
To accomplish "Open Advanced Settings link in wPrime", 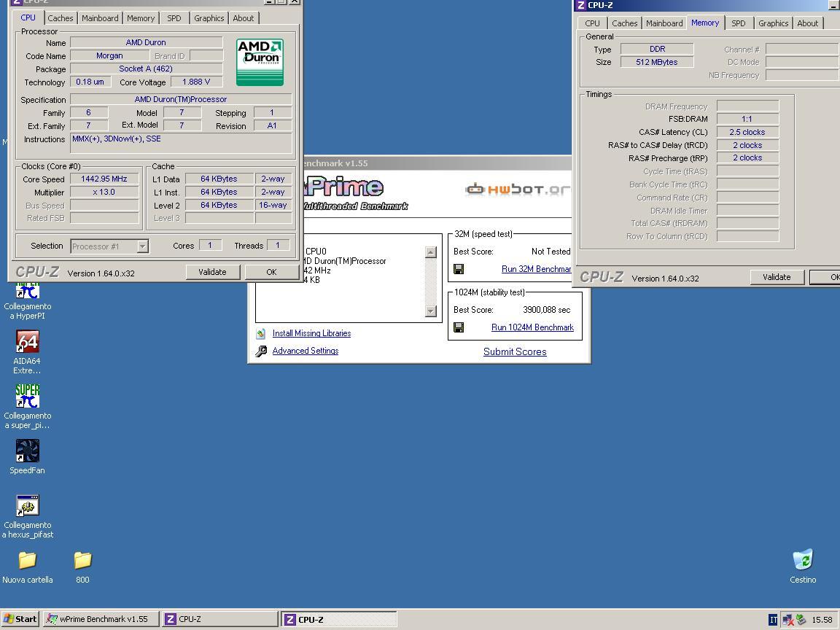I will [x=306, y=351].
